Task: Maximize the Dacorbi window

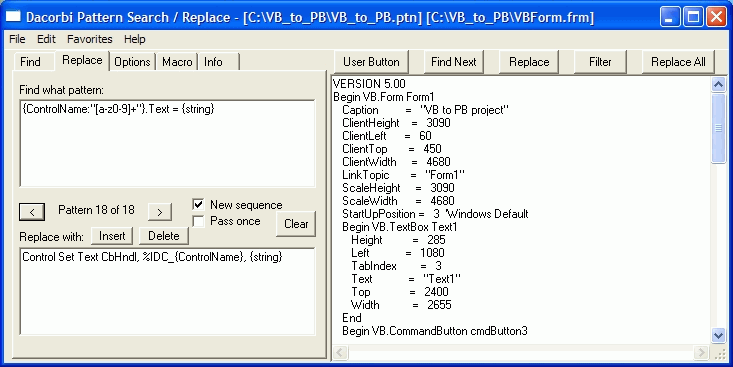Action: point(693,17)
